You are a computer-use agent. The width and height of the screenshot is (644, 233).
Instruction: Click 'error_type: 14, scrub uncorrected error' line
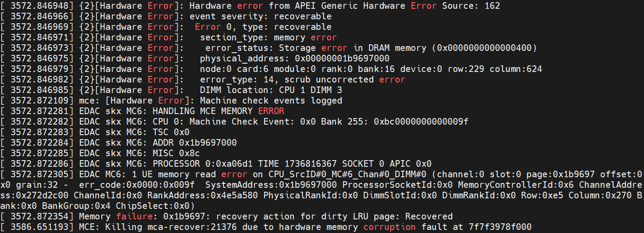(303, 79)
